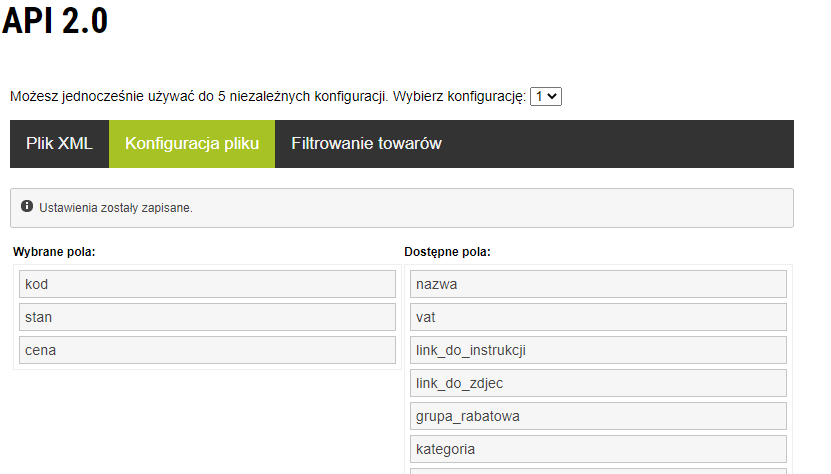The width and height of the screenshot is (831, 474).
Task: Pick the nazwa available field
Action: click(598, 284)
